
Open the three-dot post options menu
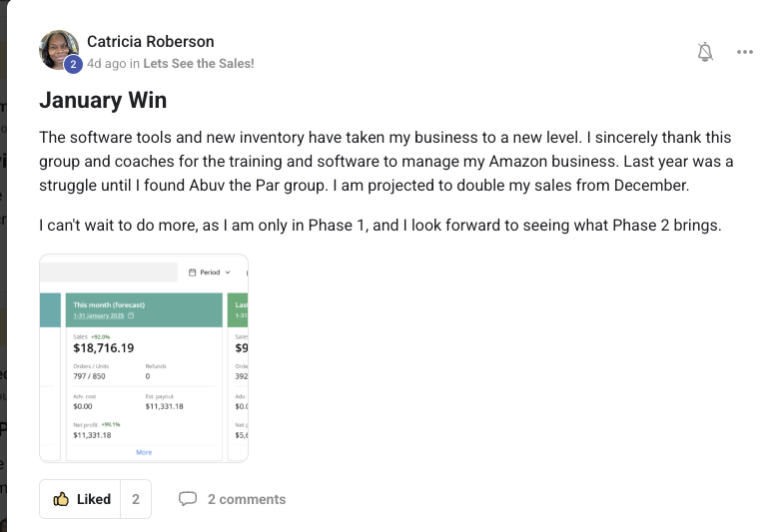click(x=745, y=52)
